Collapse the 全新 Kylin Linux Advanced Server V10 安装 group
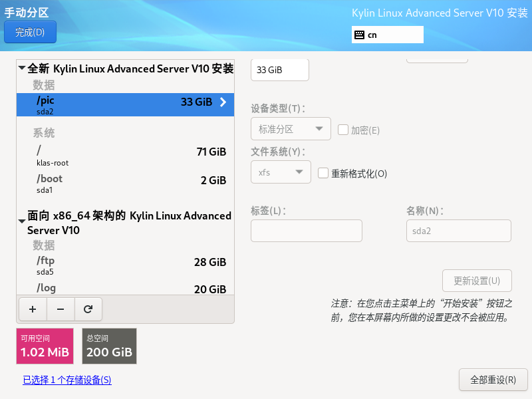 [x=22, y=68]
